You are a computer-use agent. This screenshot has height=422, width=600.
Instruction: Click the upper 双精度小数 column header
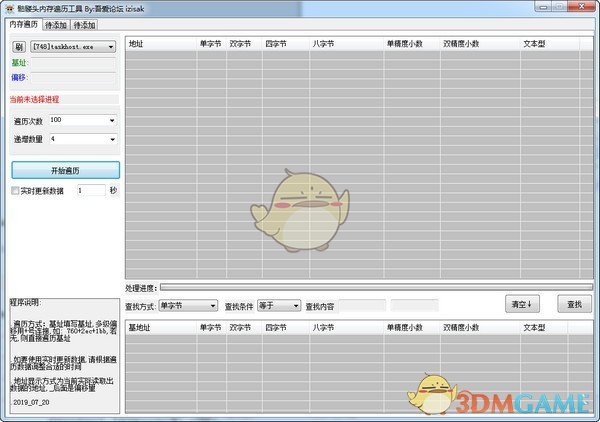[x=480, y=44]
